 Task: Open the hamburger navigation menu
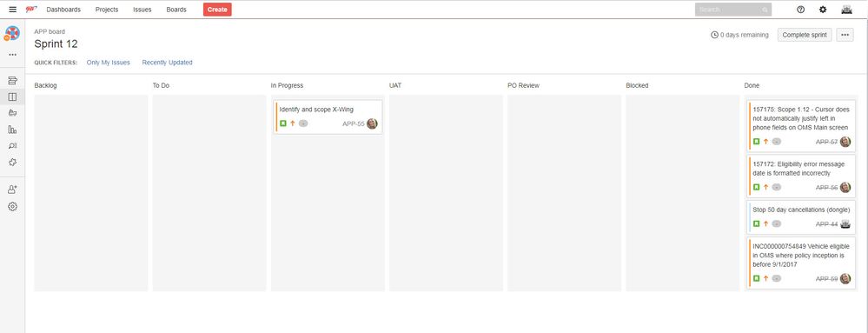(13, 10)
